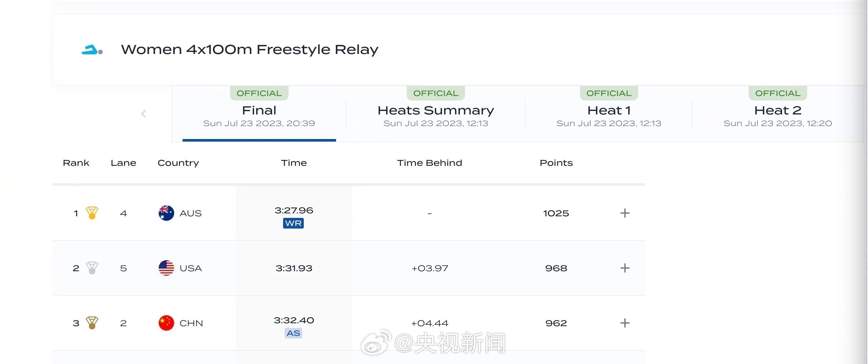
Task: Expand the USA row details with plus
Action: click(624, 268)
